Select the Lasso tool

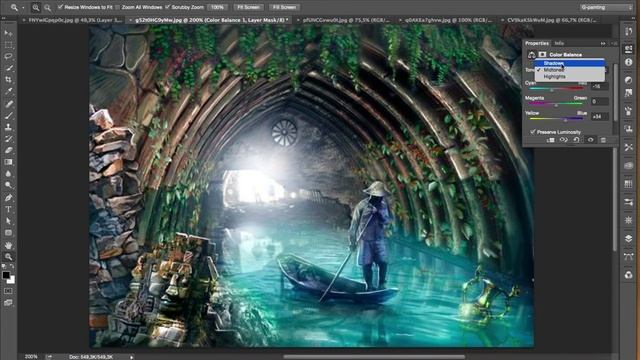pos(8,56)
